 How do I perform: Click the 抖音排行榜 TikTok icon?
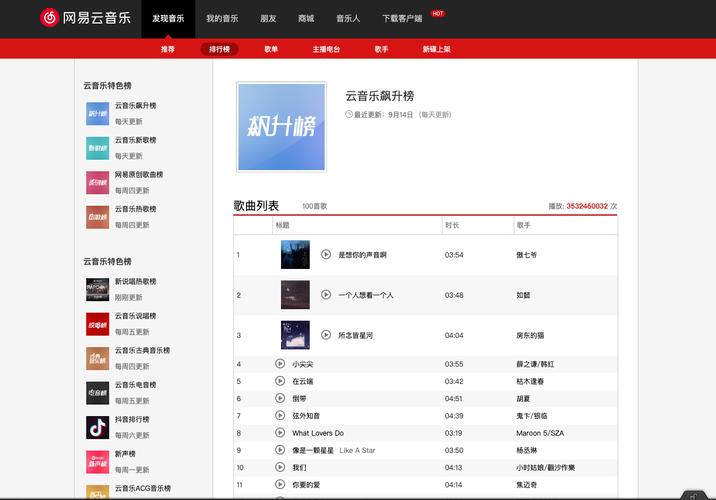[97, 427]
